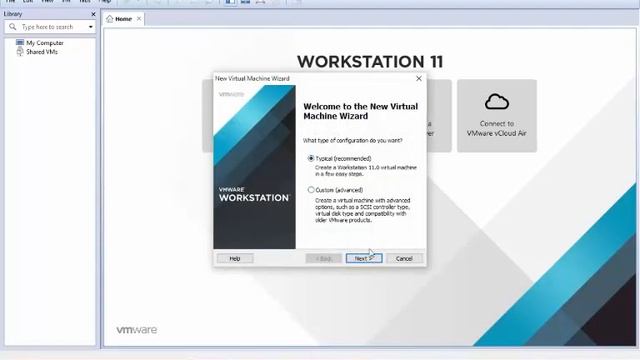Click the magnifier icon in Library search
Viewport: 640px width, 360px height.
click(13, 27)
